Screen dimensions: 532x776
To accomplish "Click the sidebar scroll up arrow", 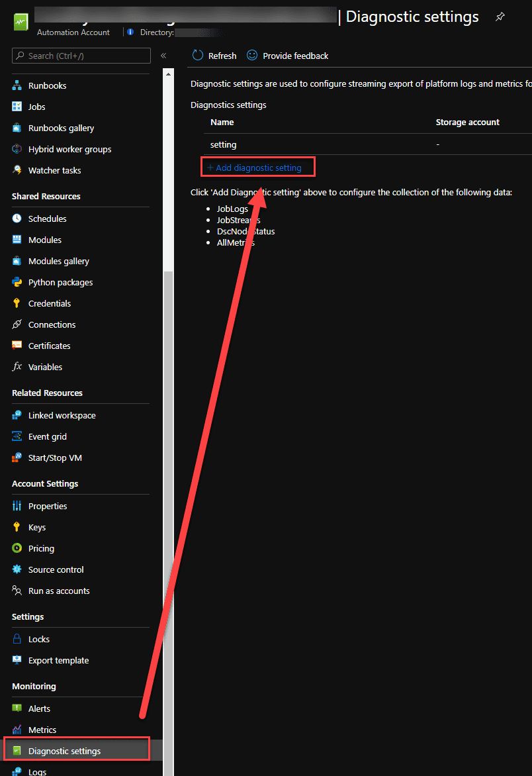I will click(x=168, y=74).
